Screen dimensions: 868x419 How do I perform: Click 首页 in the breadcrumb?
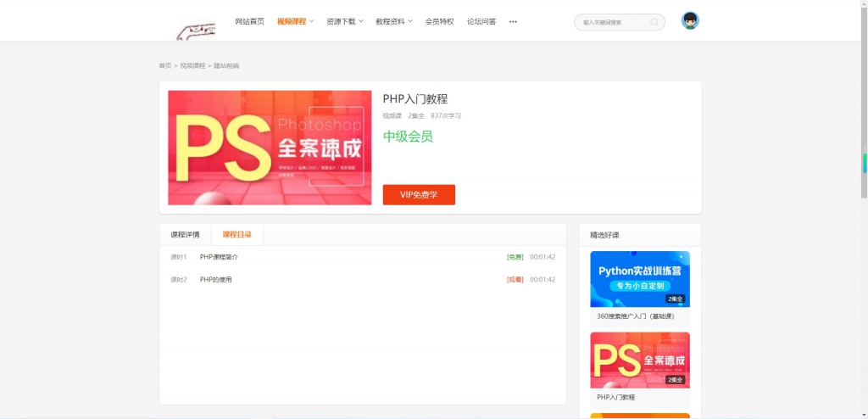point(165,65)
